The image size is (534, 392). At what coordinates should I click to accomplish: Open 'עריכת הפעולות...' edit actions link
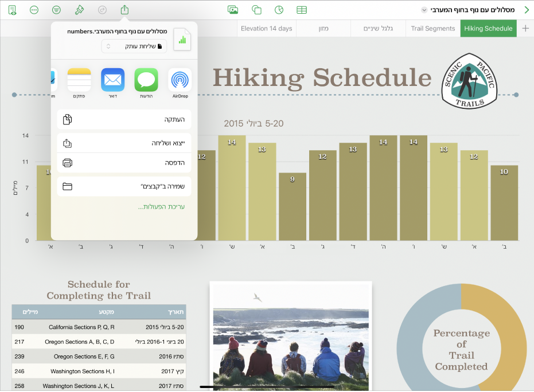(x=161, y=207)
